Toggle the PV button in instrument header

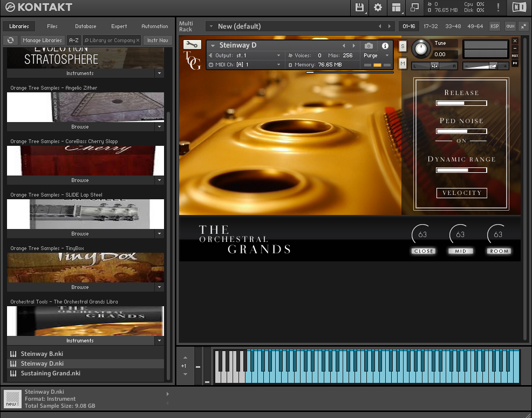coord(515,63)
